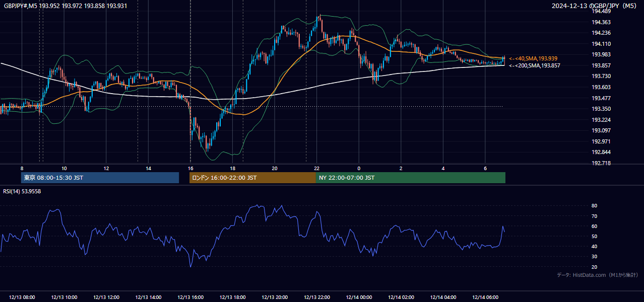
Task: Click hour tick 0 under price chart
Action: click(x=359, y=168)
